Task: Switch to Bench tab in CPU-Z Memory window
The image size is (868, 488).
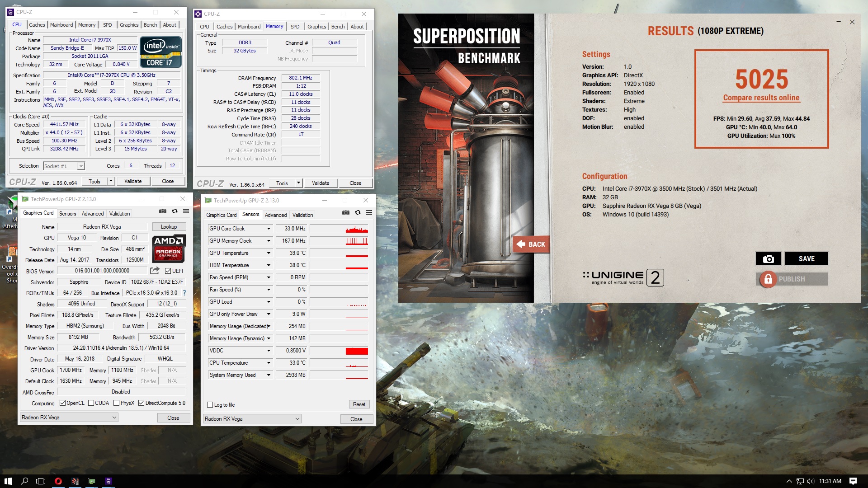Action: tap(338, 27)
